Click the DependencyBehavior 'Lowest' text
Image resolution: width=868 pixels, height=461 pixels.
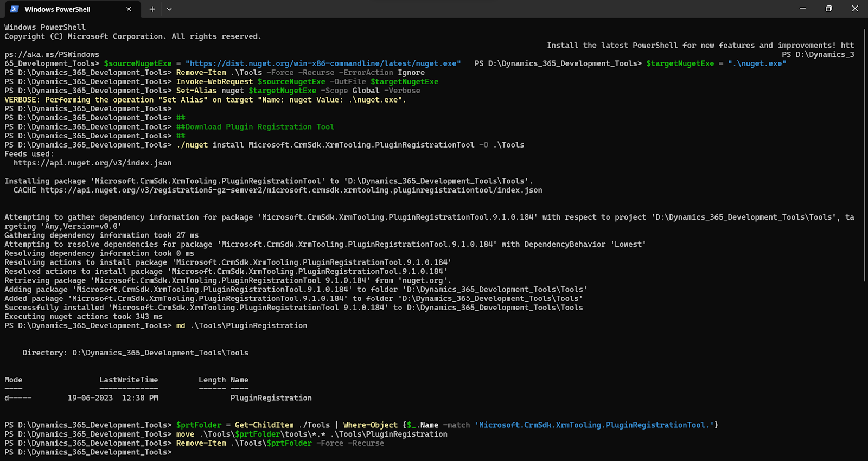tap(585, 245)
